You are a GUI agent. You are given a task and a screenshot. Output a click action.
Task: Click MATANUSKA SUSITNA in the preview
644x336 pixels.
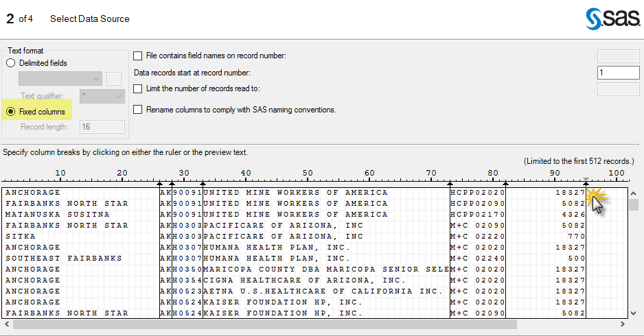point(58,215)
